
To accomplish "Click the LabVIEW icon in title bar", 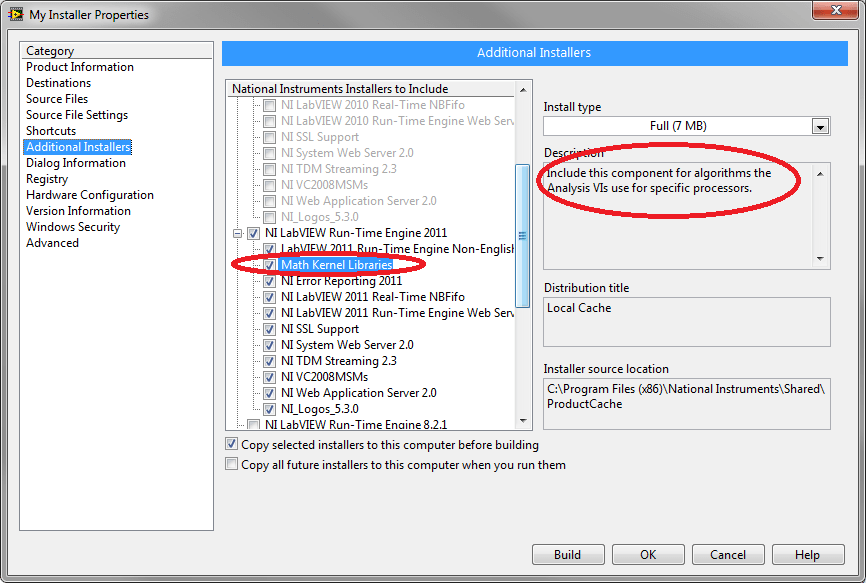I will pos(15,14).
